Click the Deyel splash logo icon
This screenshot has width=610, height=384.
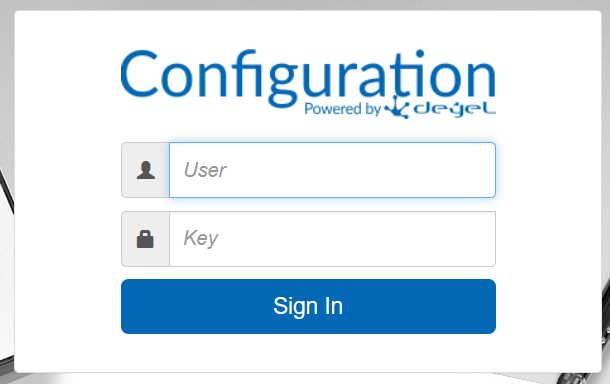[x=397, y=107]
